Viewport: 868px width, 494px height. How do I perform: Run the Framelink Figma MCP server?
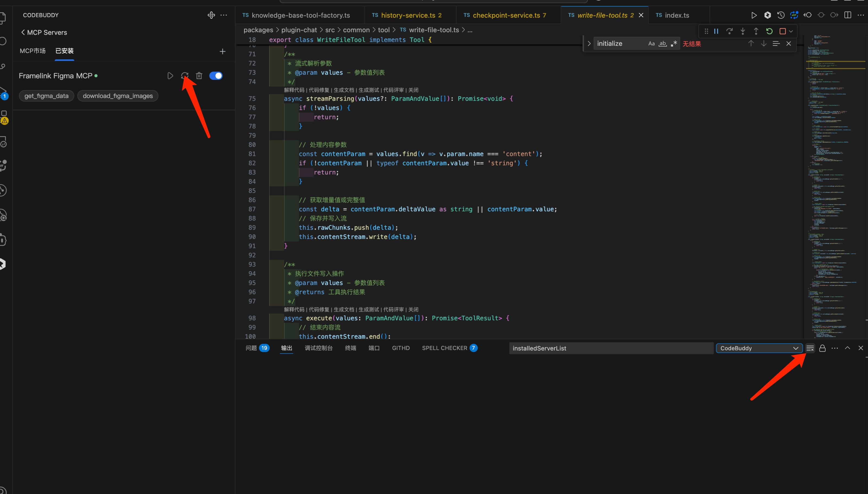[170, 76]
